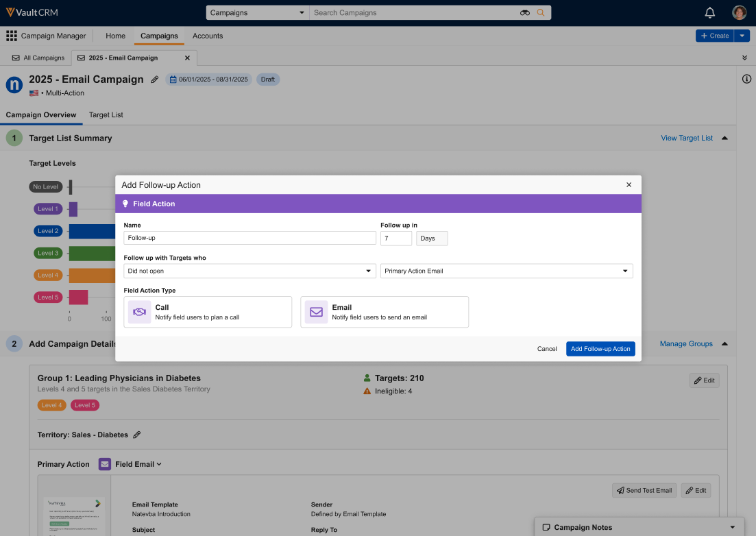756x536 pixels.
Task: Open the app launcher grid icon
Action: point(12,36)
